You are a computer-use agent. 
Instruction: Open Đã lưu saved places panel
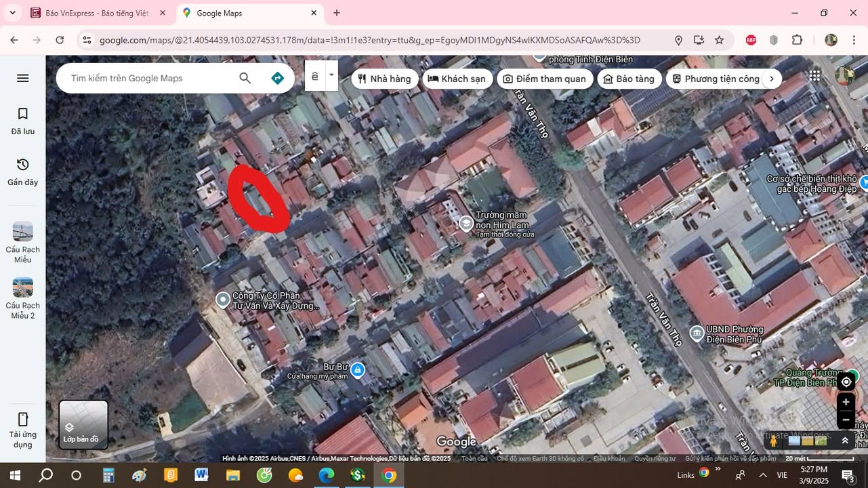pos(22,121)
